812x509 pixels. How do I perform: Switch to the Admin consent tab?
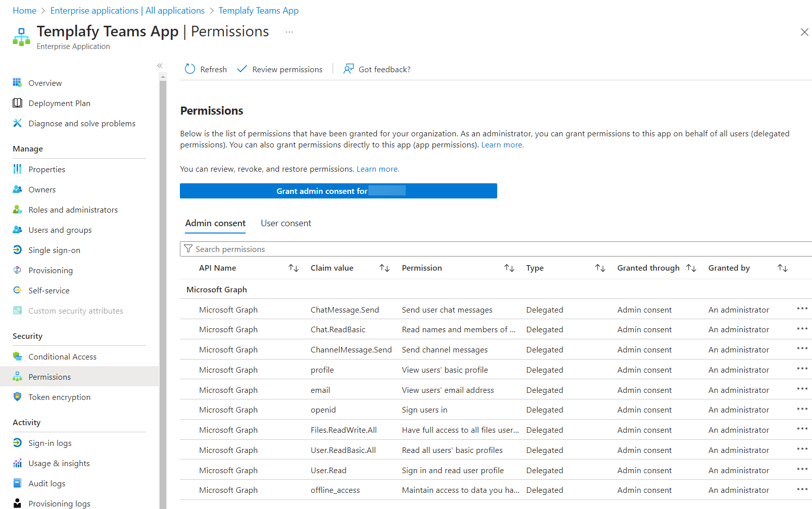pos(215,223)
